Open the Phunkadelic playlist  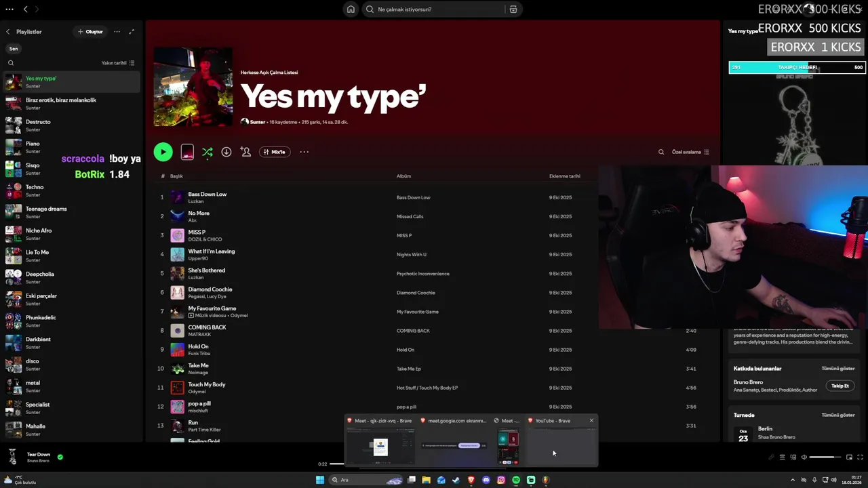coord(71,320)
